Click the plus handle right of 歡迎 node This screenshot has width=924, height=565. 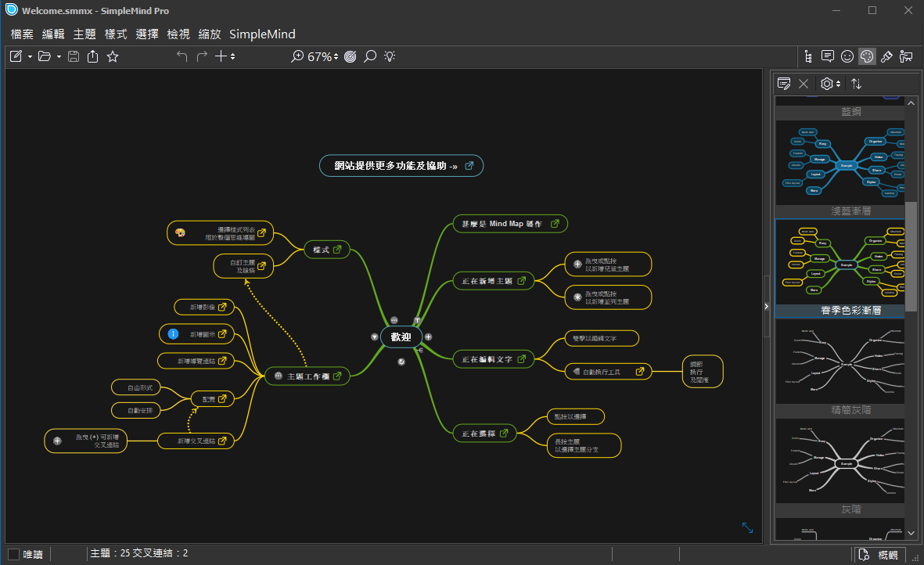coord(429,337)
